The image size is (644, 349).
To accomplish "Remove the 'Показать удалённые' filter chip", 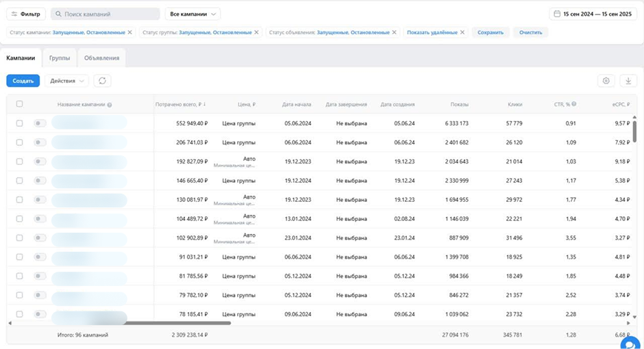I will pos(462,32).
